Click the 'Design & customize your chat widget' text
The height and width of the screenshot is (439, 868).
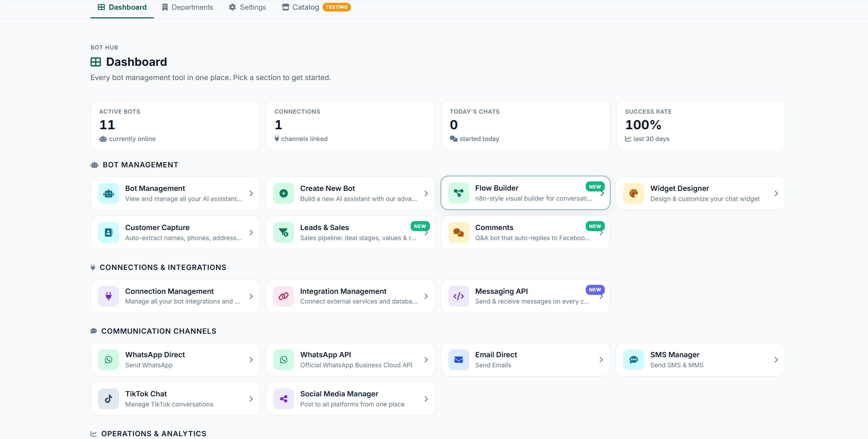[x=705, y=199]
